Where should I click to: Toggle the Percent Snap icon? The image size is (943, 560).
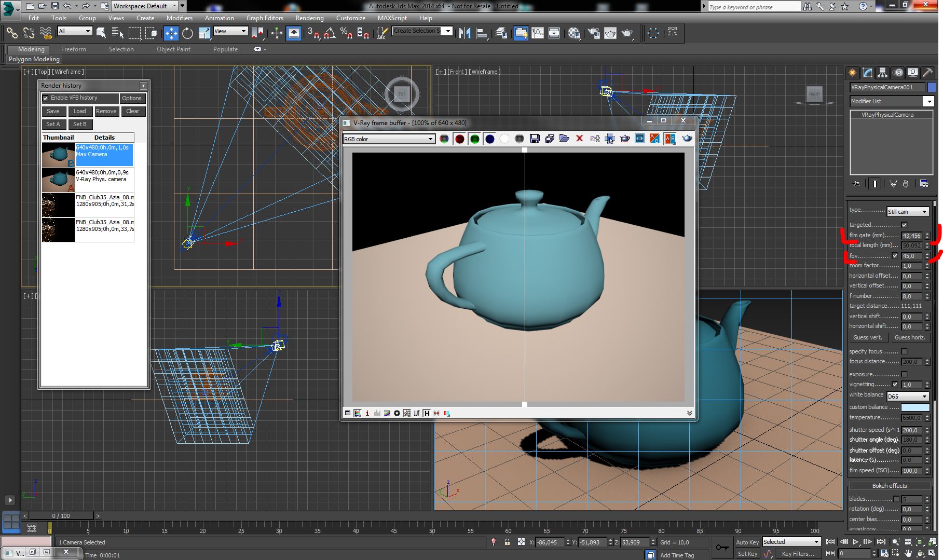click(346, 33)
